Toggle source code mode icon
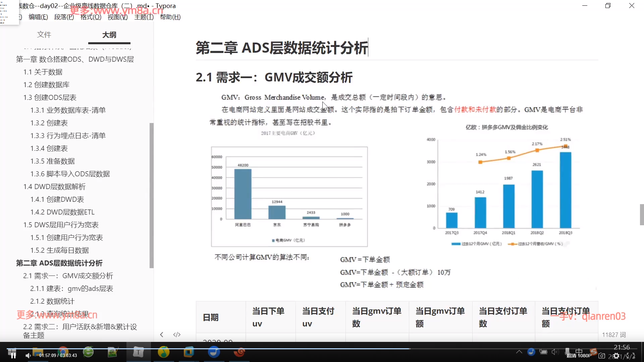 (177, 335)
